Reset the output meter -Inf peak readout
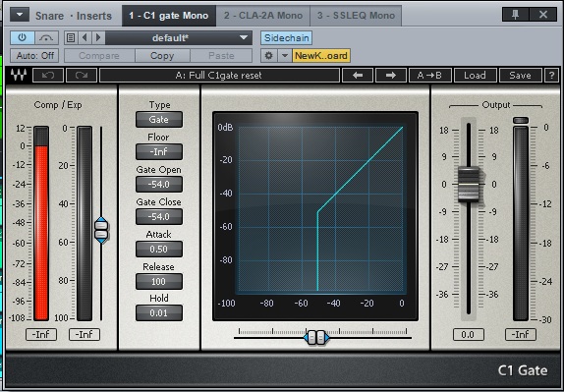 (x=521, y=334)
